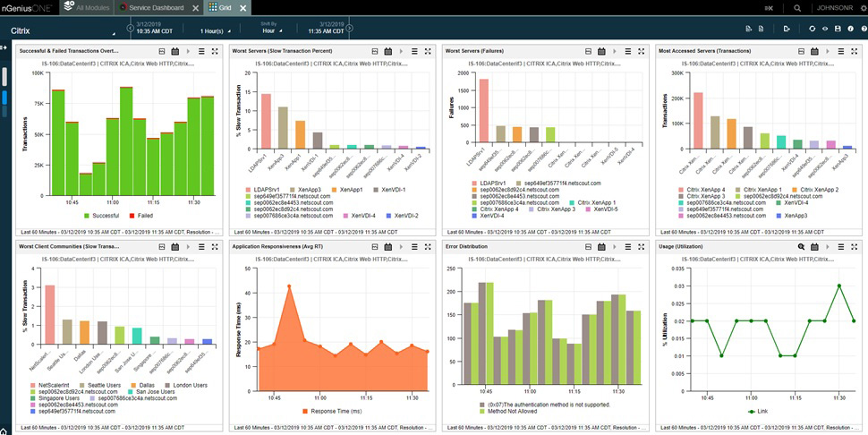Maximize the Worst Servers (Failures) panel
The image size is (868, 435).
(641, 52)
